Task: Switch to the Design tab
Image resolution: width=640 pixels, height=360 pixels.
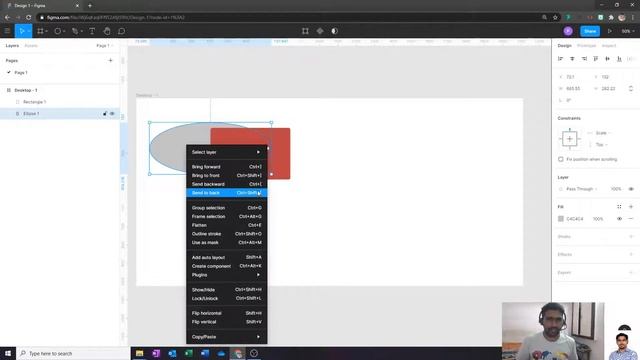Action: [x=564, y=46]
